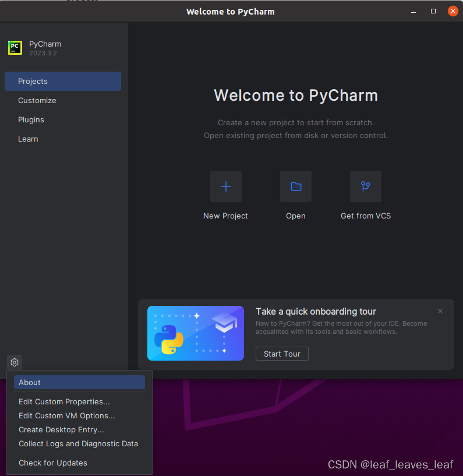Open the Plugins tab

point(63,119)
